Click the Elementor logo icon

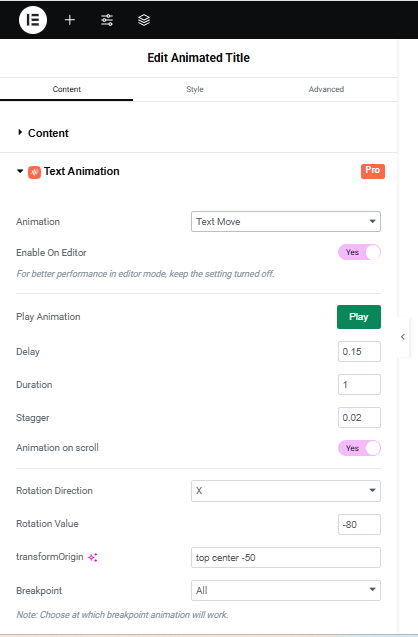pyautogui.click(x=32, y=20)
